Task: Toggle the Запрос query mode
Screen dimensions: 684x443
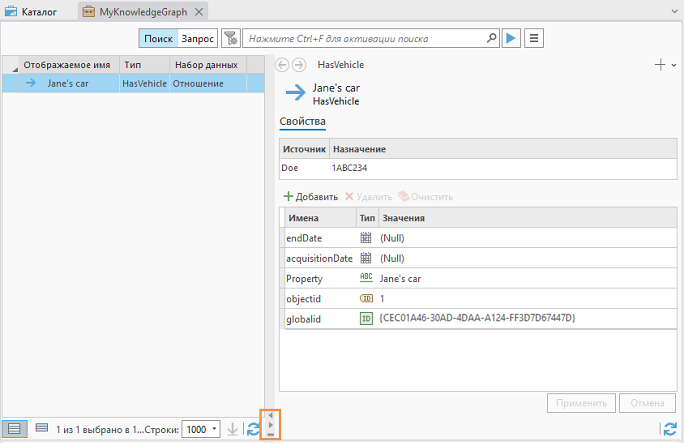Action: click(197, 38)
